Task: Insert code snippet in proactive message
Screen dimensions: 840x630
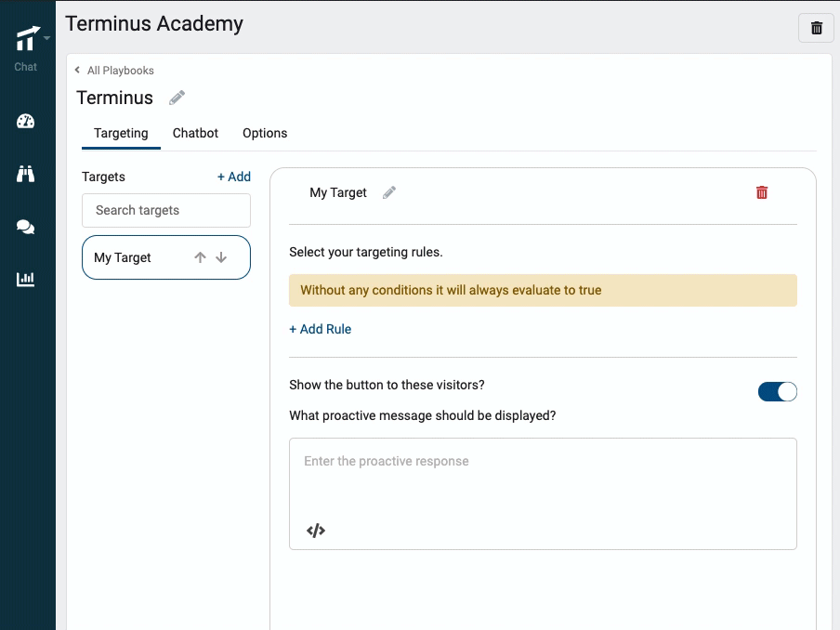Action: (x=316, y=531)
